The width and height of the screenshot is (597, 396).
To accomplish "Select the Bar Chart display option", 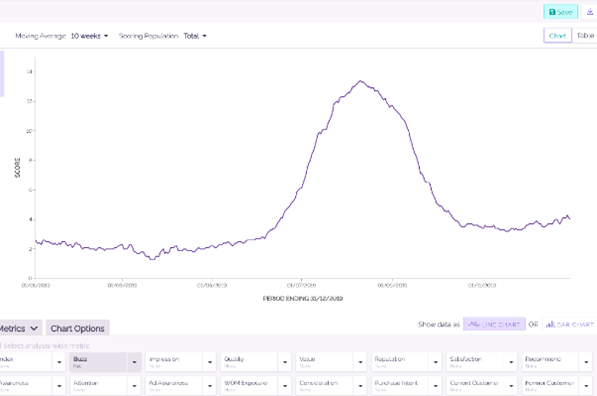I will pos(570,324).
